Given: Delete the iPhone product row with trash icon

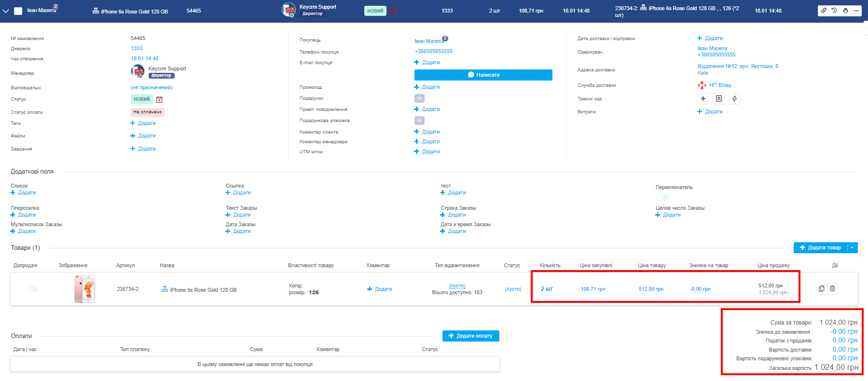Looking at the screenshot, I should coord(832,289).
